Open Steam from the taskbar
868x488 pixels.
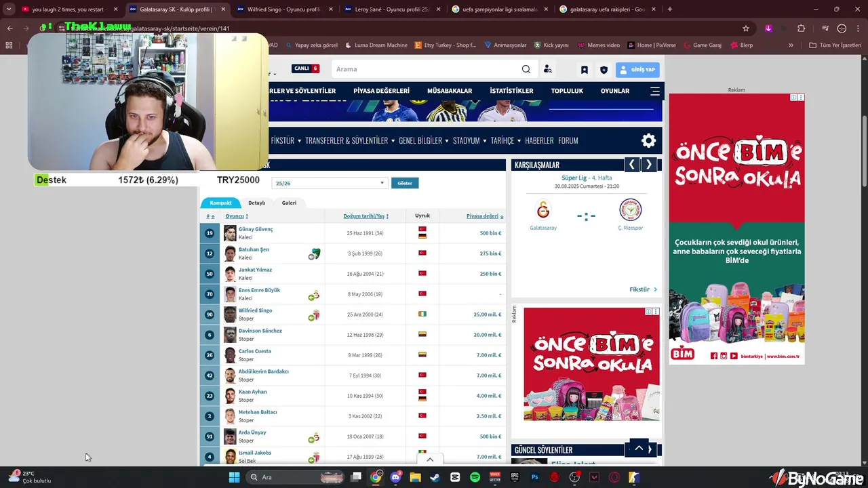435,477
